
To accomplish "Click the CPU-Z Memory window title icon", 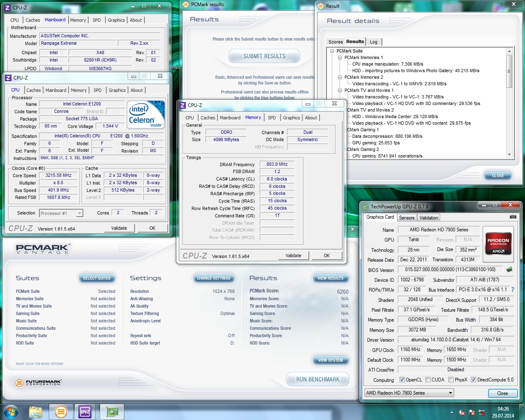I will pos(183,105).
